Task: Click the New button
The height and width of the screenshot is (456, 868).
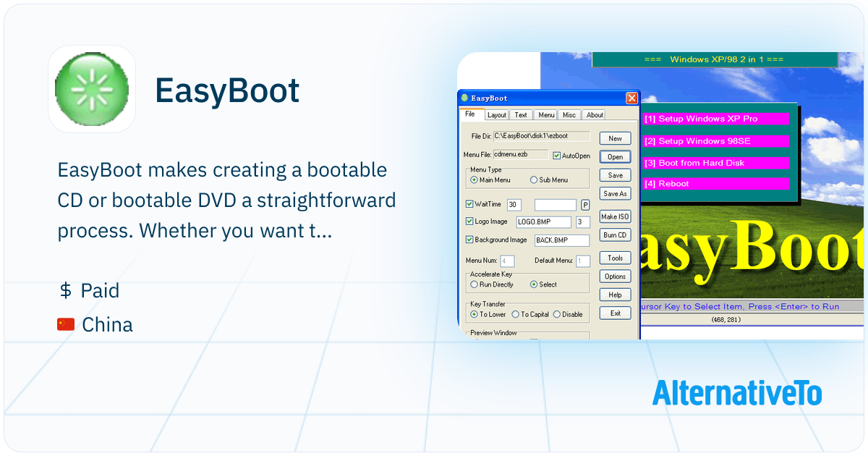Action: [x=615, y=138]
